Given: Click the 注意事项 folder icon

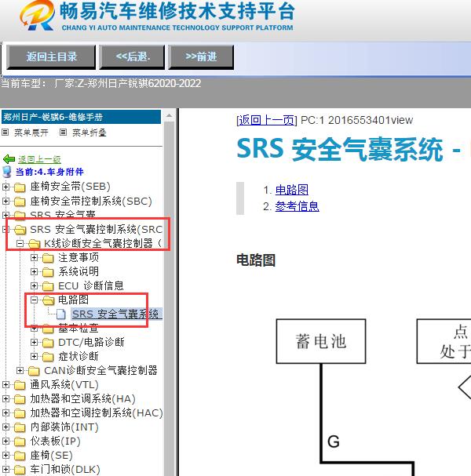Looking at the screenshot, I should [48, 258].
